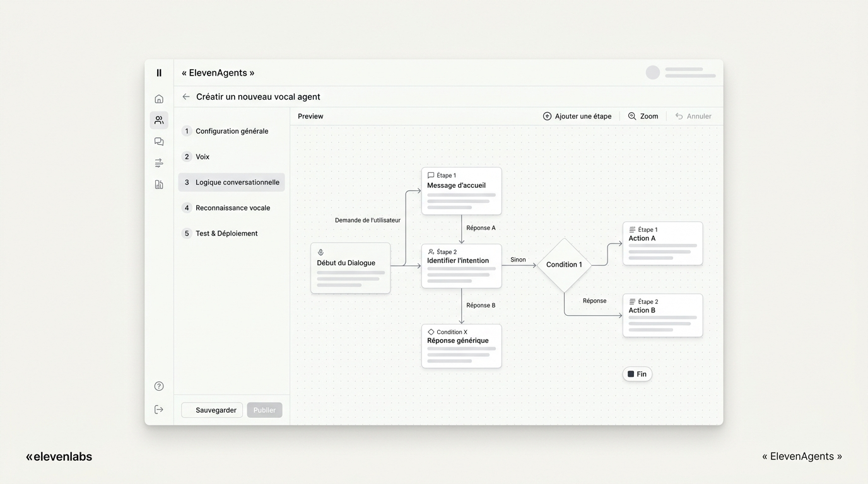Click the 'Demande de l'utilisateur' edge label
The height and width of the screenshot is (484, 868).
(368, 221)
